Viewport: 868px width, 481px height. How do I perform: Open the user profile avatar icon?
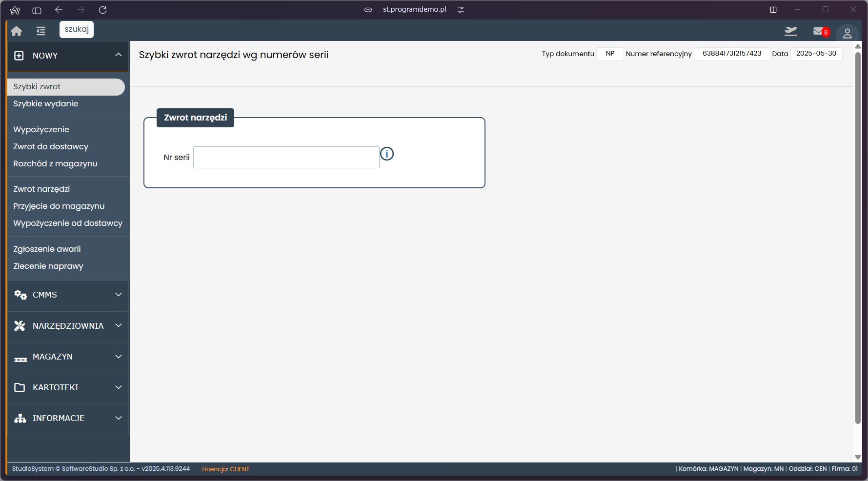(847, 34)
